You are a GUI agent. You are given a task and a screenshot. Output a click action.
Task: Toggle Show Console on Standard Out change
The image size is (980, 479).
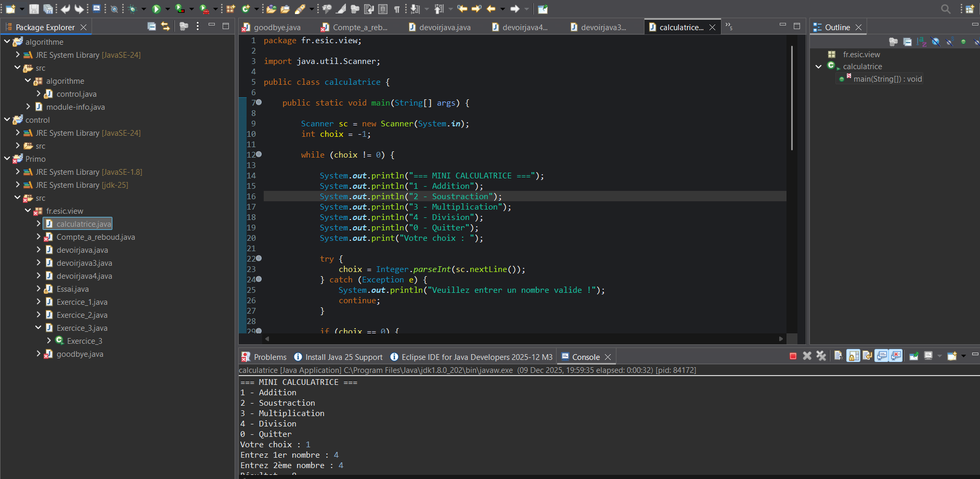[882, 356]
